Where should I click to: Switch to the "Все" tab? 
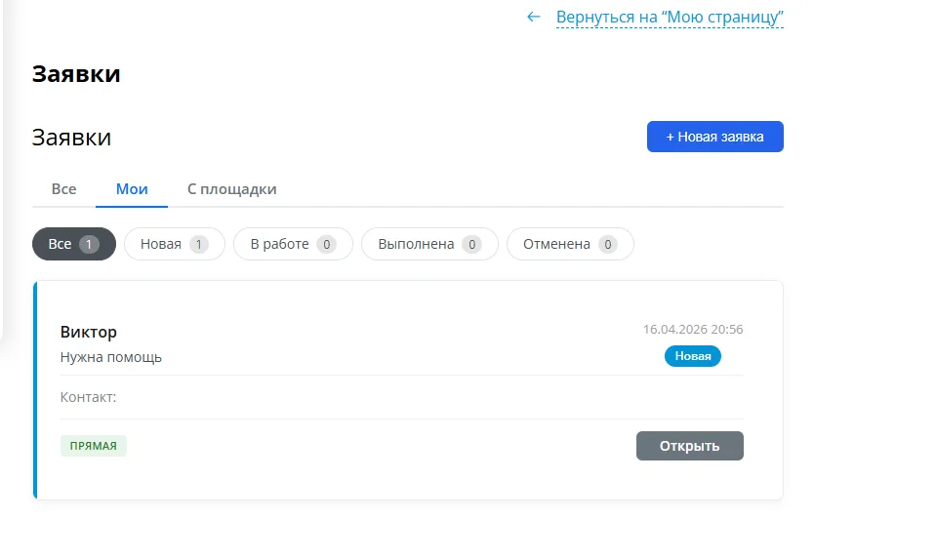tap(63, 189)
